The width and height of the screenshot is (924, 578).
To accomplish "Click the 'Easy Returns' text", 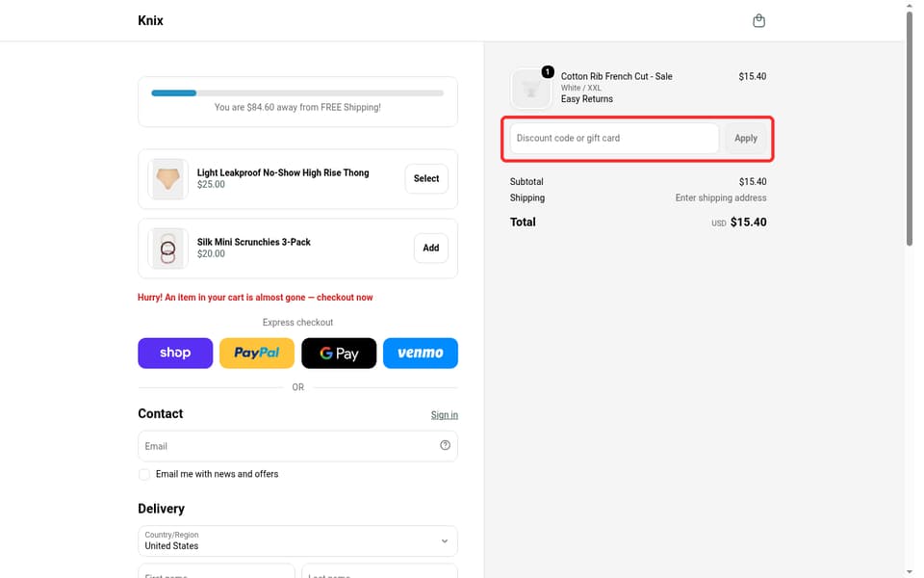I will [x=587, y=99].
